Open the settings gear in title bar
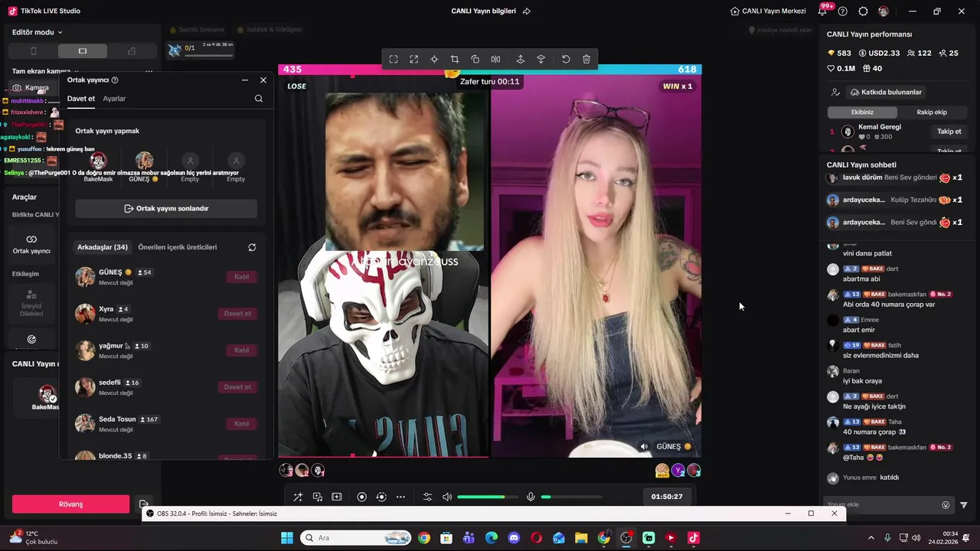 (863, 11)
